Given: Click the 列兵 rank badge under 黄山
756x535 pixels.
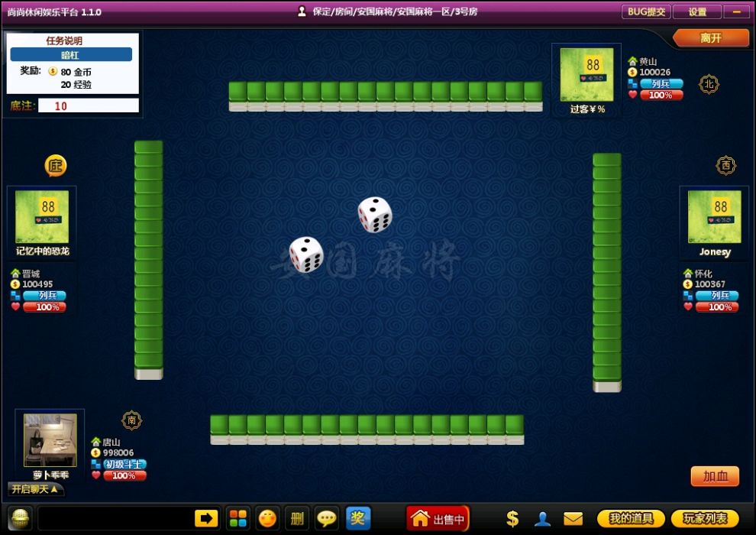Looking at the screenshot, I should pos(661,83).
